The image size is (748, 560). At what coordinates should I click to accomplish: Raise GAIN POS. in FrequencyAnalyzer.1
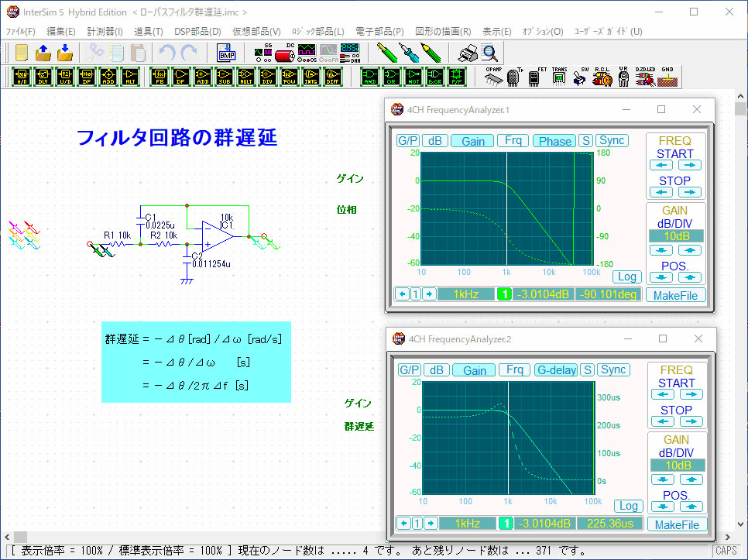(x=689, y=277)
